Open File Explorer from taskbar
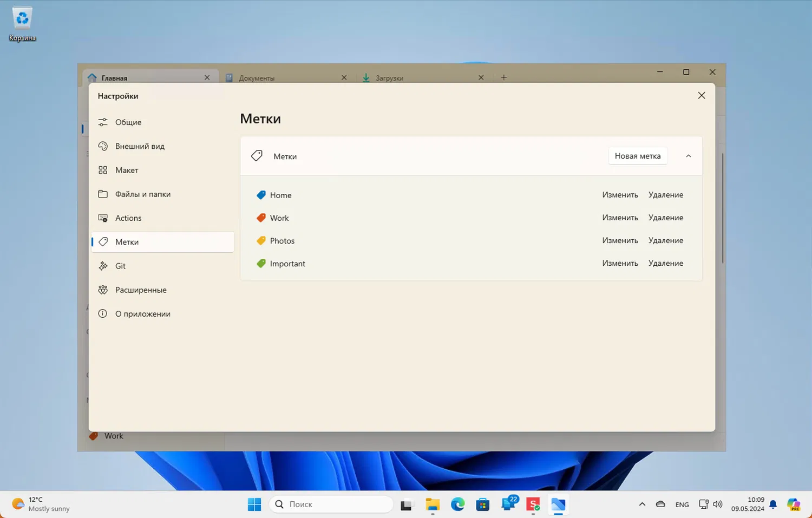The width and height of the screenshot is (812, 518). (x=432, y=504)
